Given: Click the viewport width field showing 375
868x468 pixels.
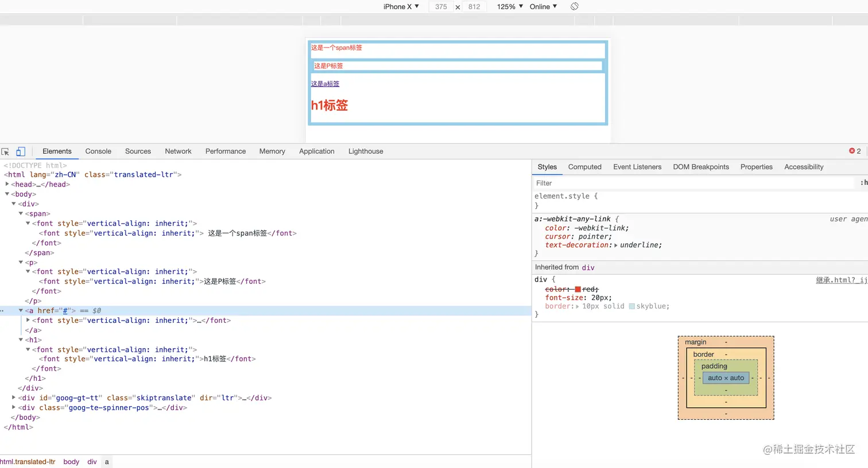Looking at the screenshot, I should click(x=441, y=7).
